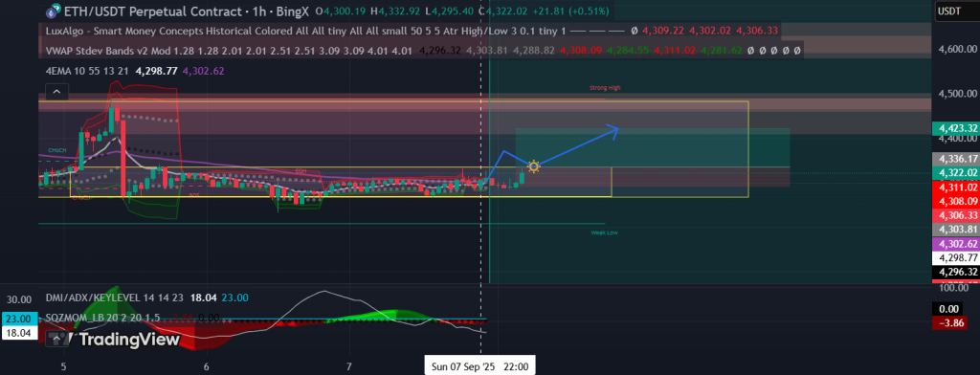Click the ETH coin symbol icon

tap(54, 11)
